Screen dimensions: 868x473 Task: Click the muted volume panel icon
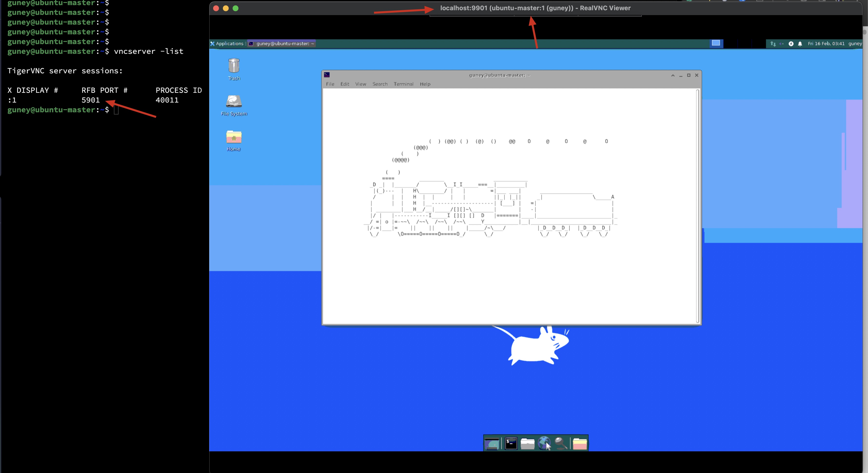point(782,44)
